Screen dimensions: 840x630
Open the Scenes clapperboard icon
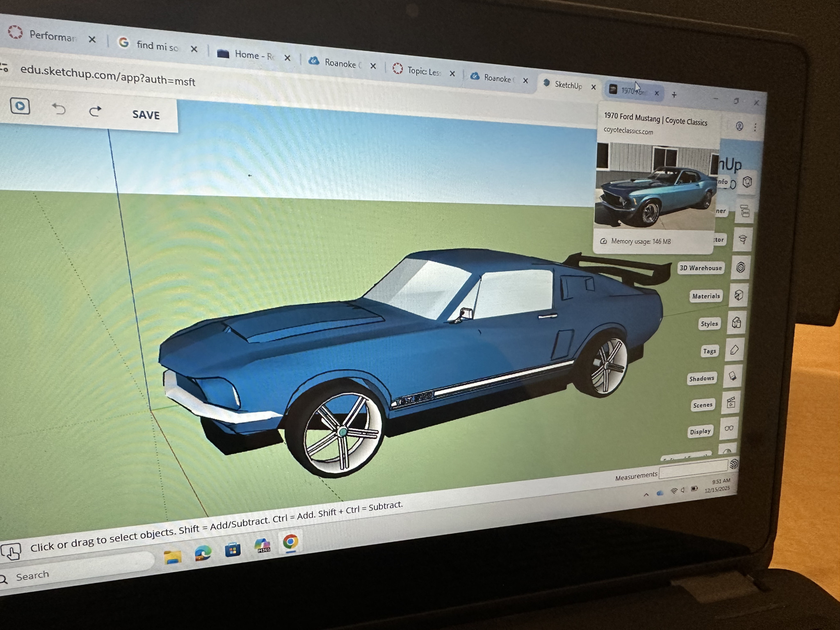(730, 402)
